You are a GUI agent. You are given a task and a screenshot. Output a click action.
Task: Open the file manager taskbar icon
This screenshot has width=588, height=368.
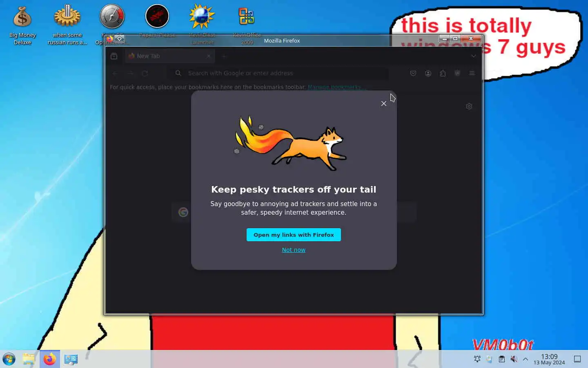[29, 359]
